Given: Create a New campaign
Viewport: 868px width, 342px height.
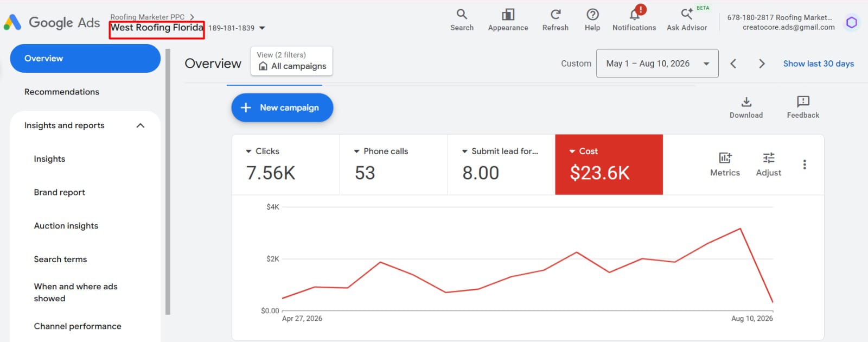Looking at the screenshot, I should point(282,107).
